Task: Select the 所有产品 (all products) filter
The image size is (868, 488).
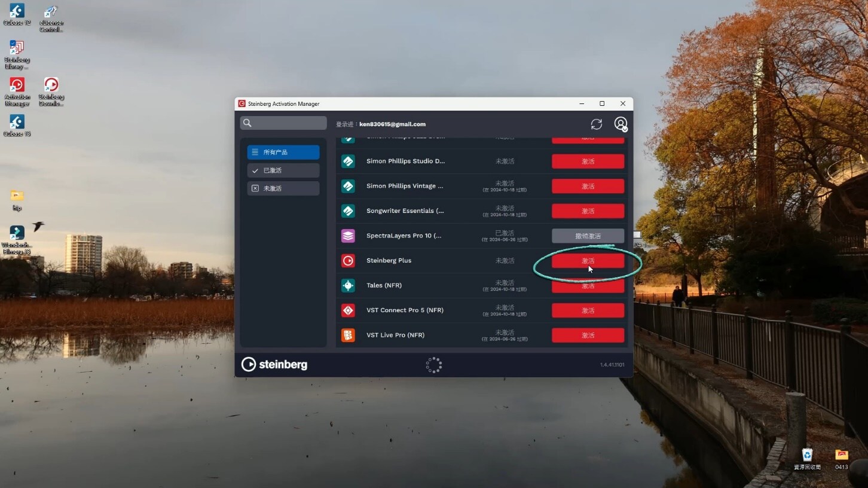Action: point(283,152)
